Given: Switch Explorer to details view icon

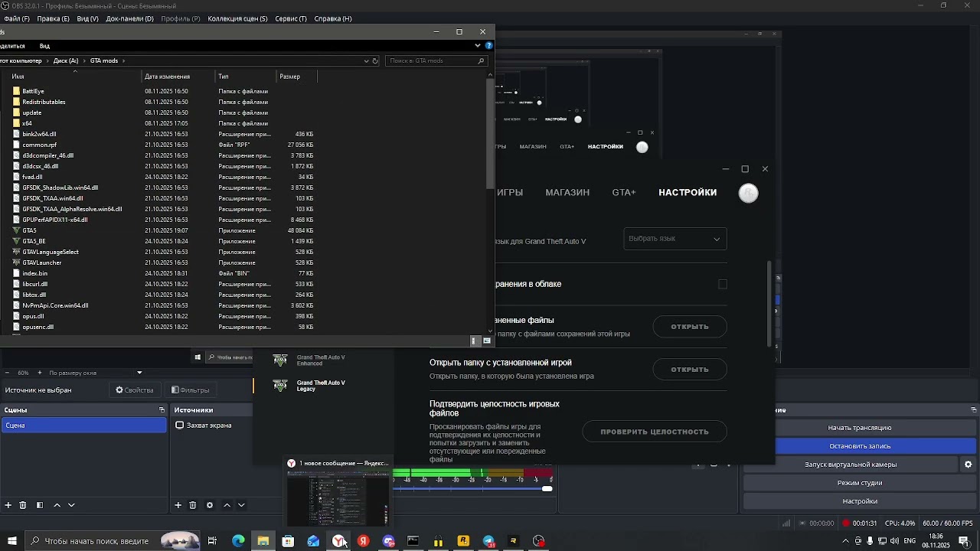Looking at the screenshot, I should click(x=474, y=341).
